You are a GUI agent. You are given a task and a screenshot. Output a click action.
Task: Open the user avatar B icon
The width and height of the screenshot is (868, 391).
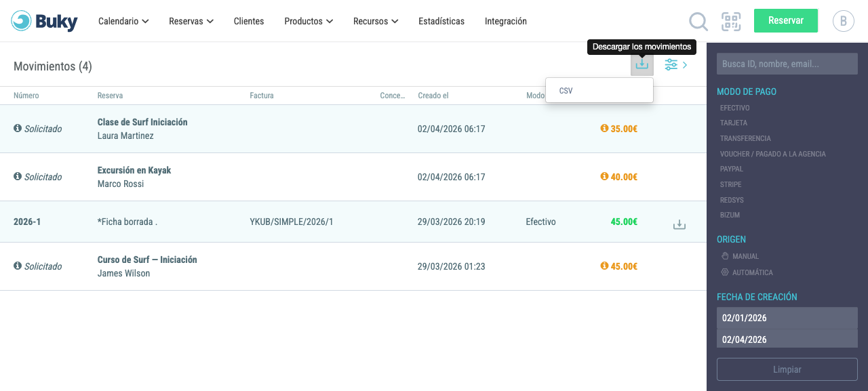[x=844, y=21]
